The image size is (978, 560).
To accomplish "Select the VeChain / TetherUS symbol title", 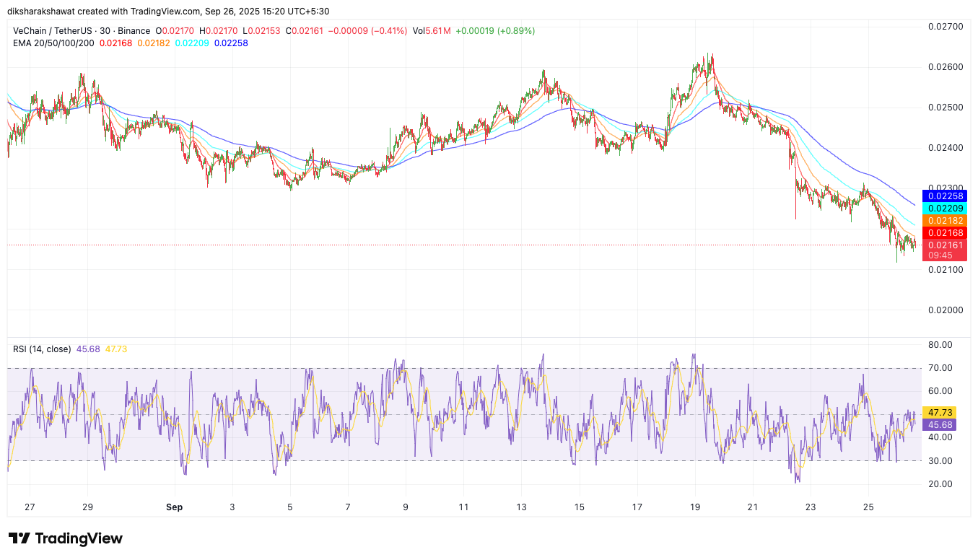I will tap(56, 31).
